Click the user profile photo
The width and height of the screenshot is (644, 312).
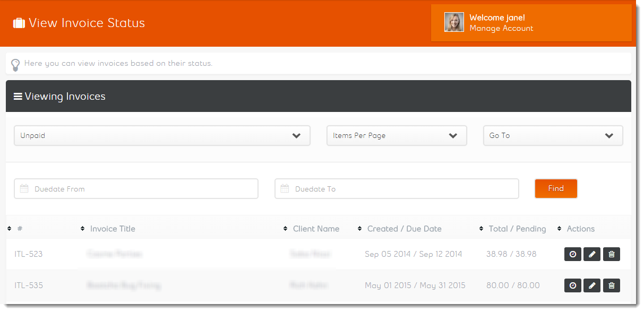[454, 22]
